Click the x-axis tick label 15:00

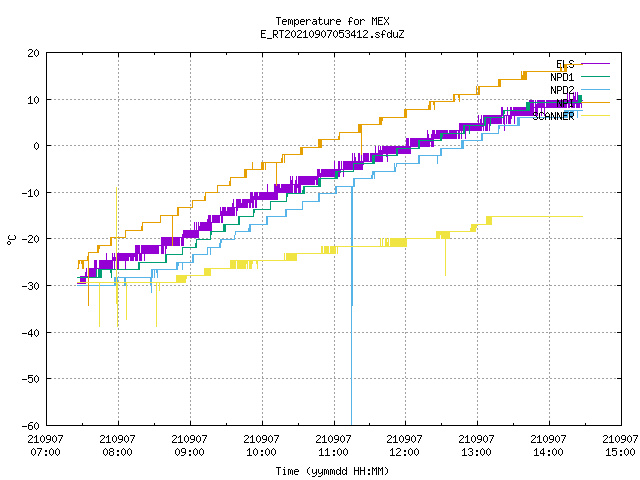pyautogui.click(x=620, y=452)
